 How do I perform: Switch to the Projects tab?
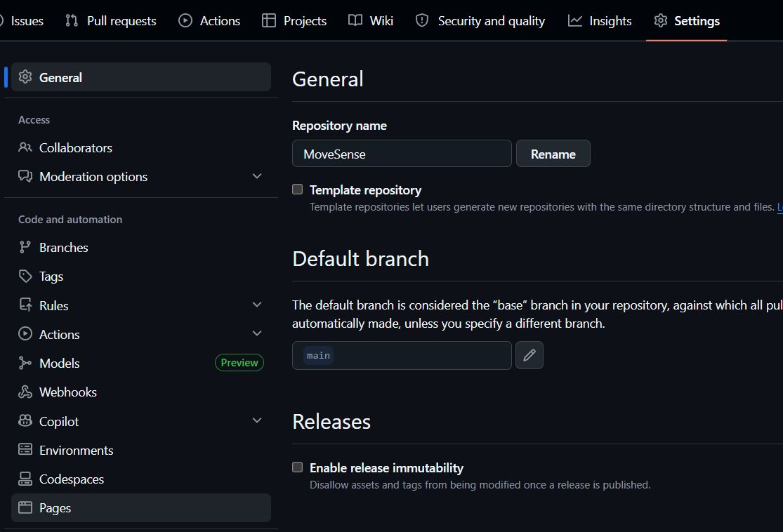[294, 20]
